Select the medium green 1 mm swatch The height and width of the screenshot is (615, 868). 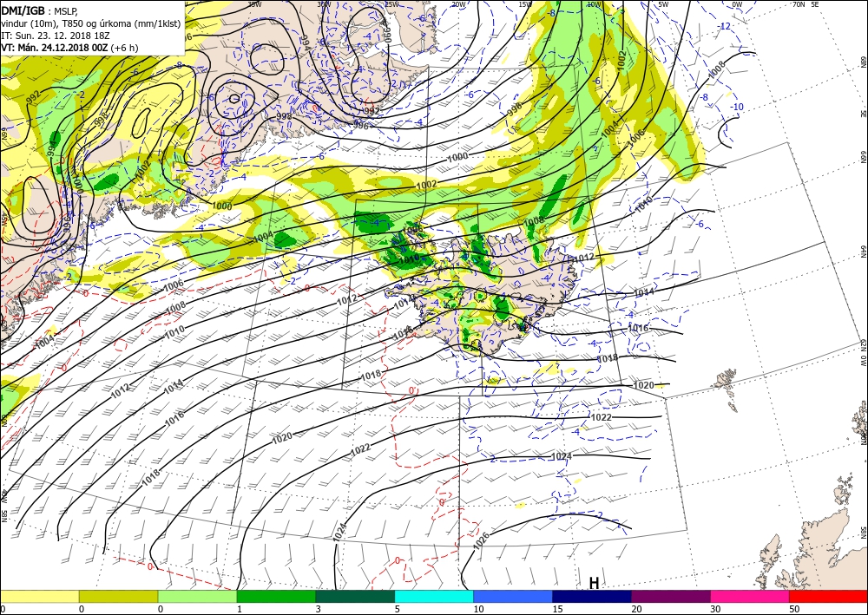pyautogui.click(x=276, y=596)
